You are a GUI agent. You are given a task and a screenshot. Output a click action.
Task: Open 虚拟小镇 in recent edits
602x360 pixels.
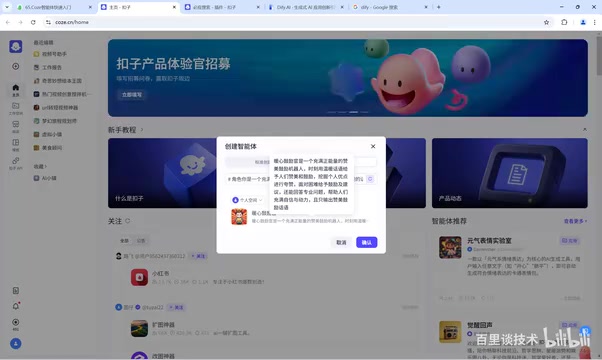pos(51,134)
